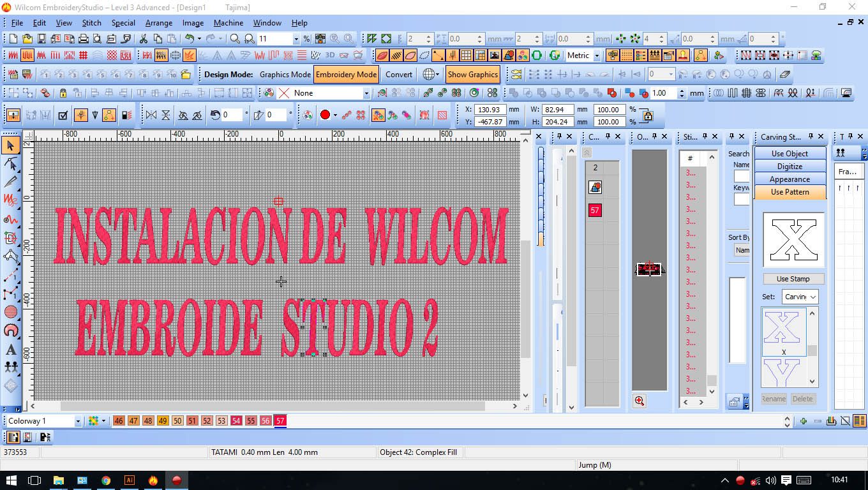Switch to Graphics Mode
Screen dimensions: 868x490
coord(285,75)
